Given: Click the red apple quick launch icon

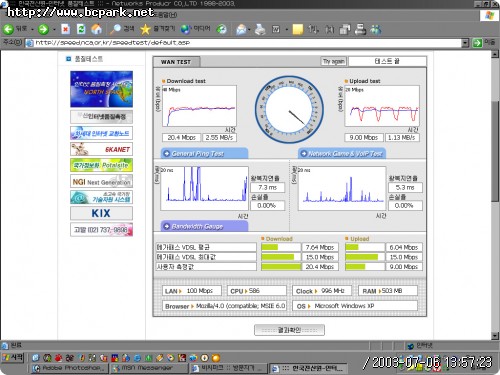Looking at the screenshot, I should pyautogui.click(x=58, y=358).
